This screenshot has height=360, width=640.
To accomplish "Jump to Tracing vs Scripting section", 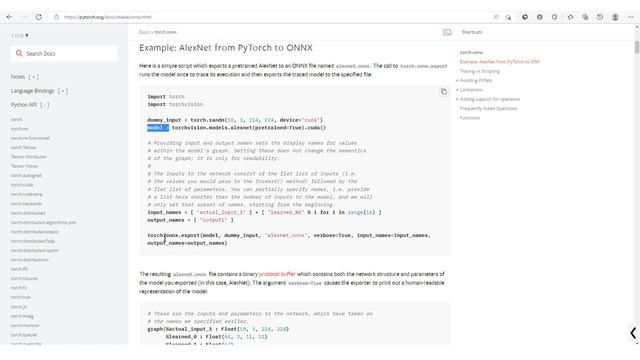I will tap(480, 71).
